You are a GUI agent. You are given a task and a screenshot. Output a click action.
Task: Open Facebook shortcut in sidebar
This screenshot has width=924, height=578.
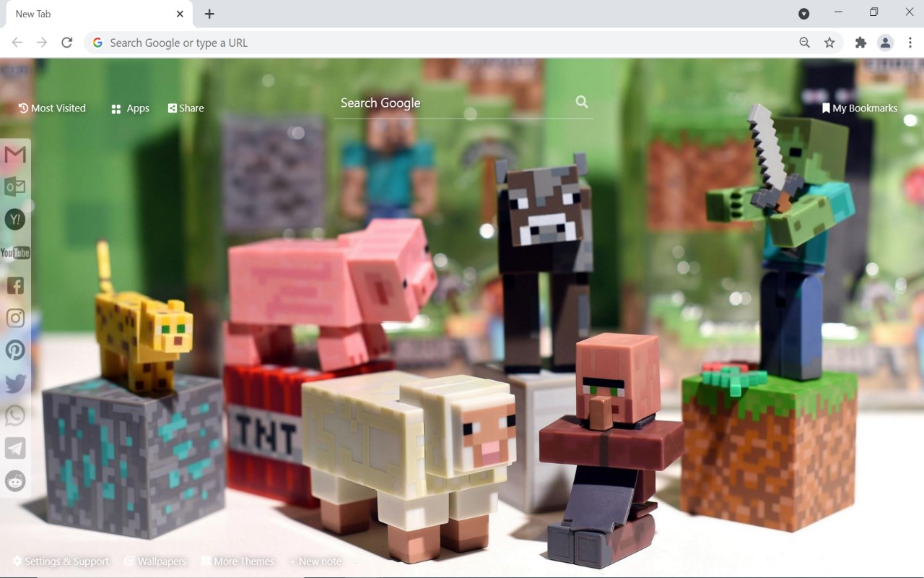click(15, 285)
